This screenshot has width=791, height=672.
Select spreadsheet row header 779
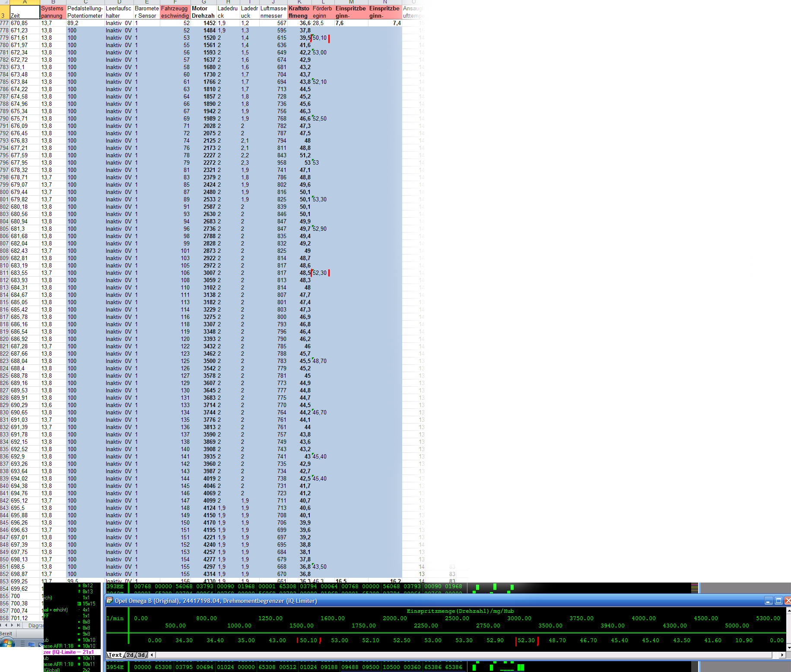click(4, 38)
